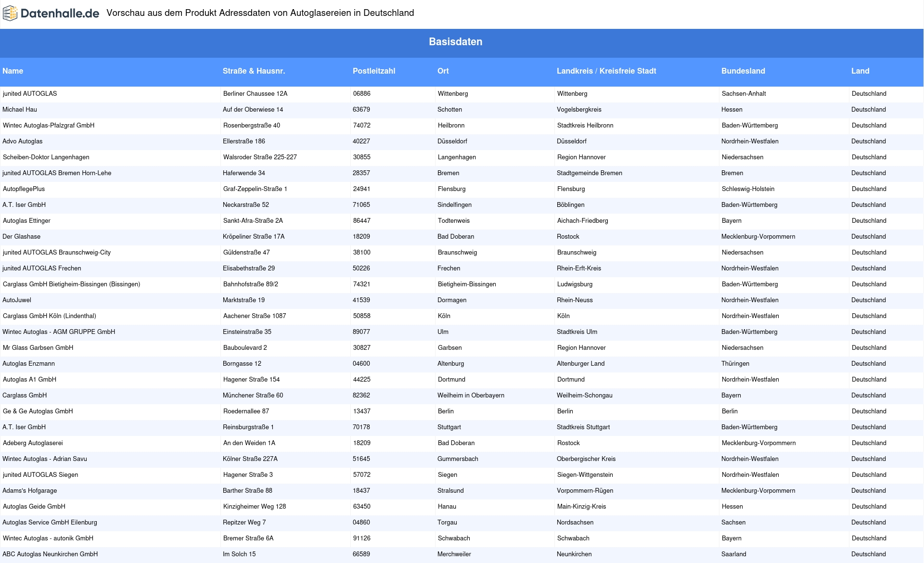Select Bundesland cell Sachsen-Anhalt
The height and width of the screenshot is (563, 924).
point(744,94)
